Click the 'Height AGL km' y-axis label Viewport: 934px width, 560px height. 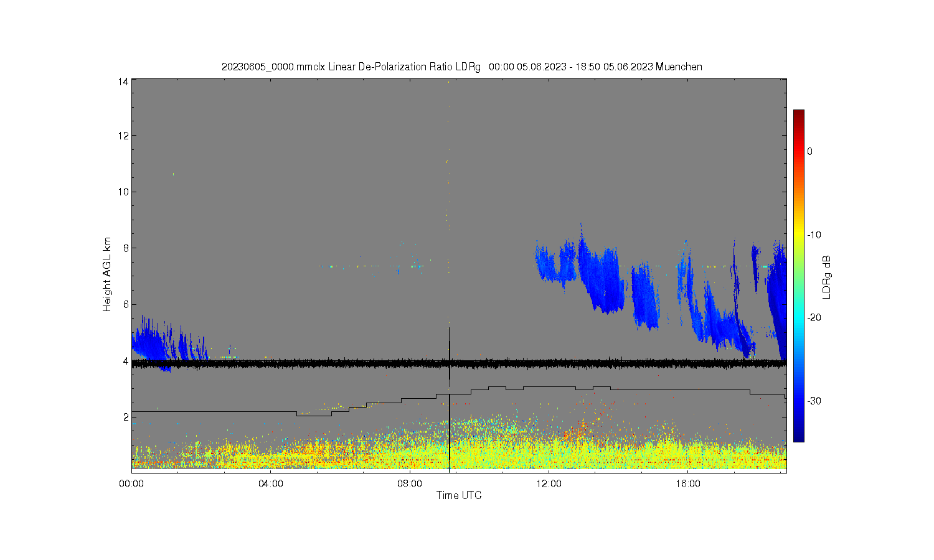(x=107, y=274)
